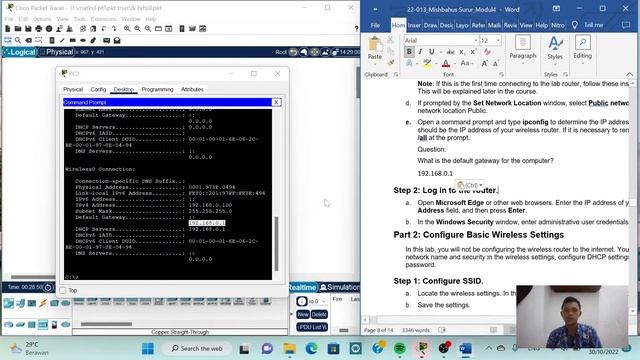This screenshot has width=640, height=360.
Task: Click command prompt vertical scrollbar thumb
Action: (x=276, y=244)
